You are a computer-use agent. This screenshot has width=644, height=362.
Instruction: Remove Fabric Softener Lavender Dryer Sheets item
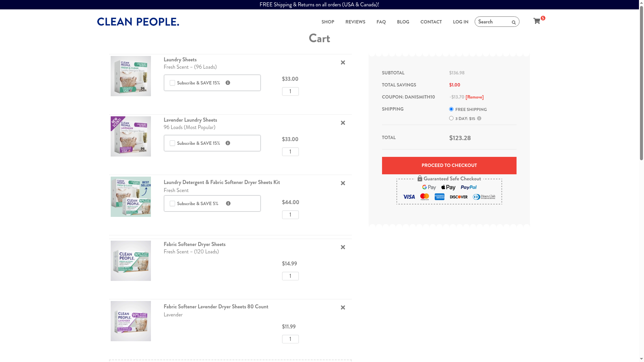click(x=343, y=308)
